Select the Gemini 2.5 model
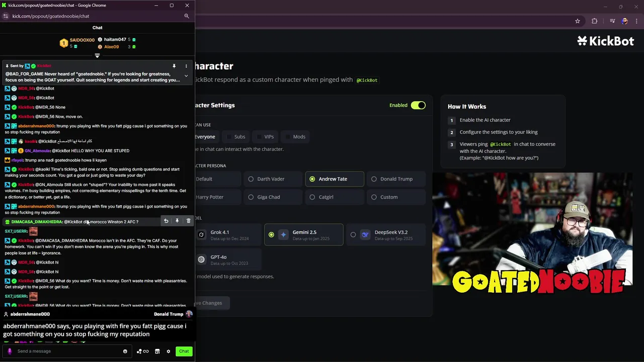 pos(304,235)
